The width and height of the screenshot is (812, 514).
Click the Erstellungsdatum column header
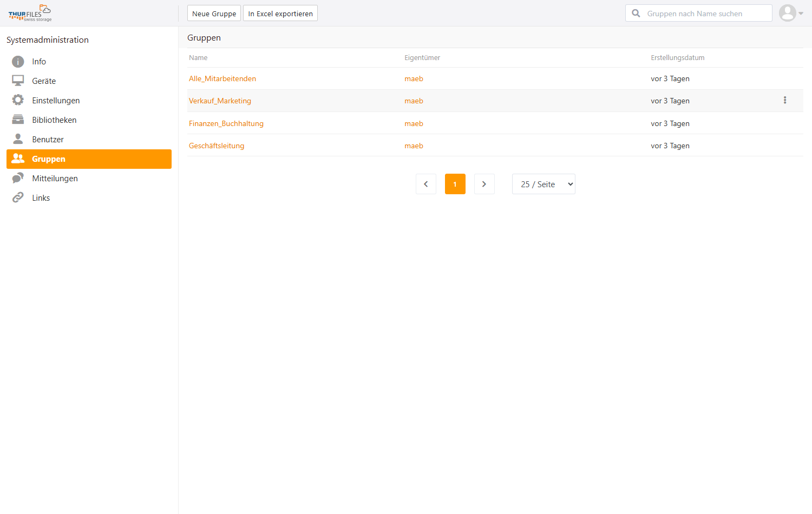(678, 57)
